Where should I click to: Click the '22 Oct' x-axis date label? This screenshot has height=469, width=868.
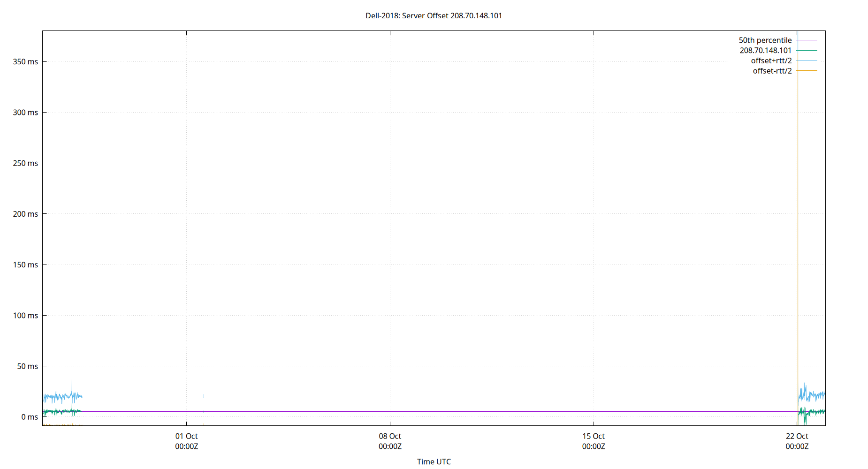pos(797,436)
